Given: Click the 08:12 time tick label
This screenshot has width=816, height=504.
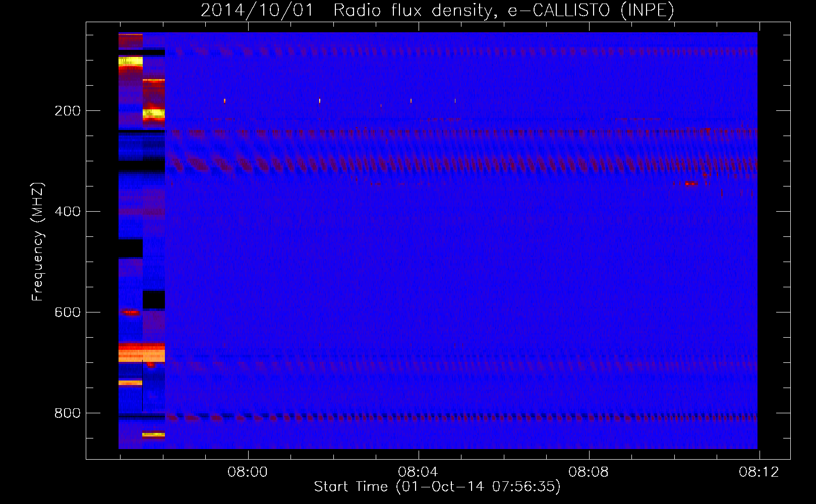Looking at the screenshot, I should coord(759,472).
